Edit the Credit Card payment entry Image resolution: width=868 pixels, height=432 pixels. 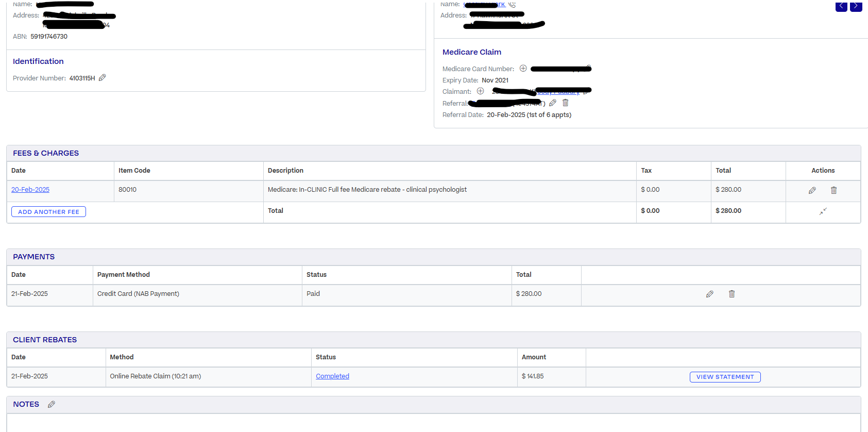(x=709, y=294)
